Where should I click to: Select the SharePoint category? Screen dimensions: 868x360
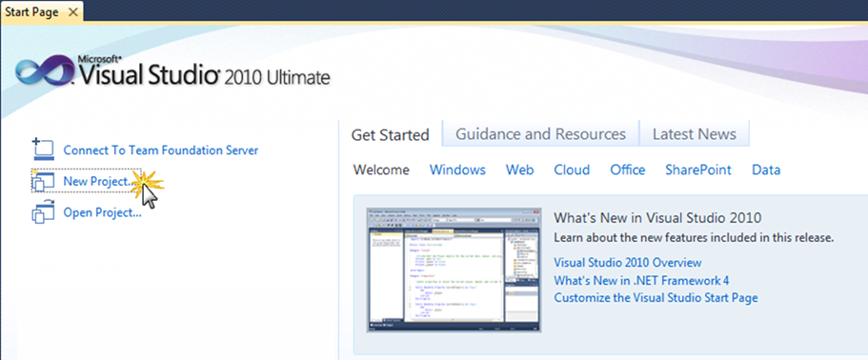coord(698,170)
